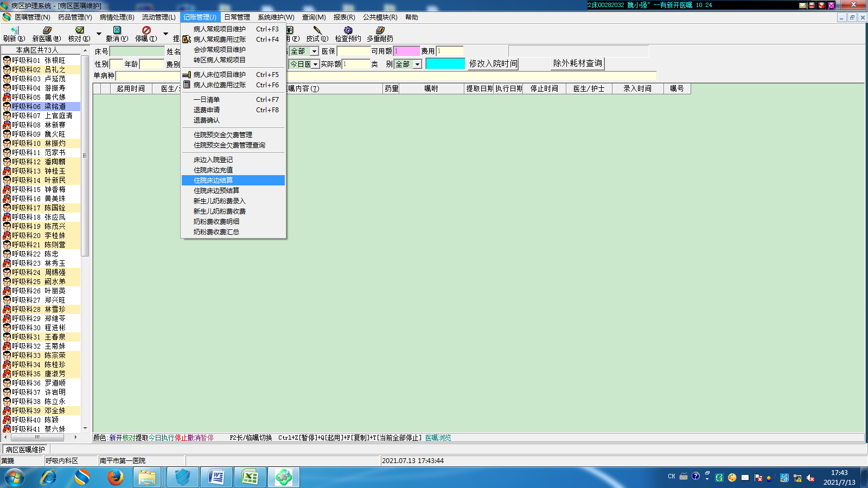Screen dimensions: 868x488
Task: Open the 系统维护(W) menu
Action: click(276, 17)
